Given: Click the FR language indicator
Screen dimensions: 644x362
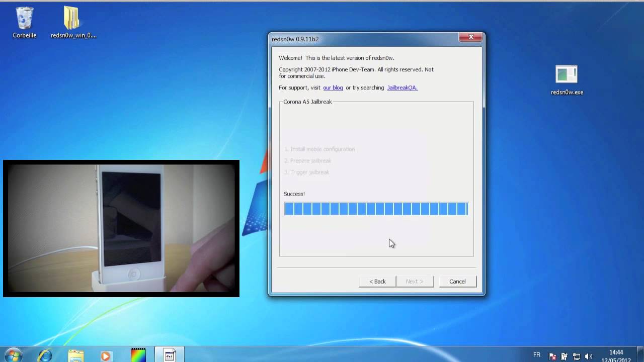Looking at the screenshot, I should (537, 355).
